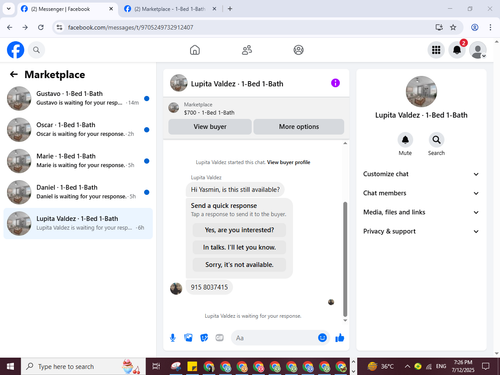The height and width of the screenshot is (375, 500).
Task: Open Daniel 1-Bed 1-Bath conversation
Action: tap(78, 192)
